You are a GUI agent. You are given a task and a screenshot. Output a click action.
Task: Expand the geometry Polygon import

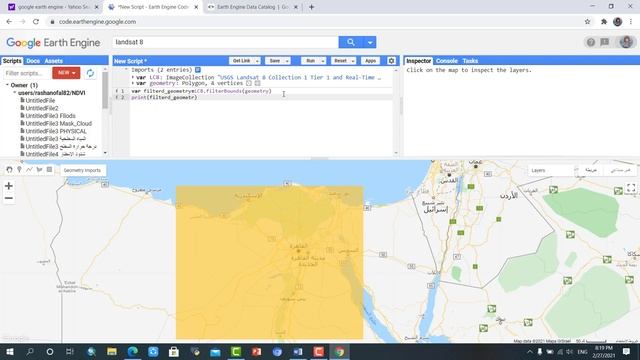(x=133, y=83)
